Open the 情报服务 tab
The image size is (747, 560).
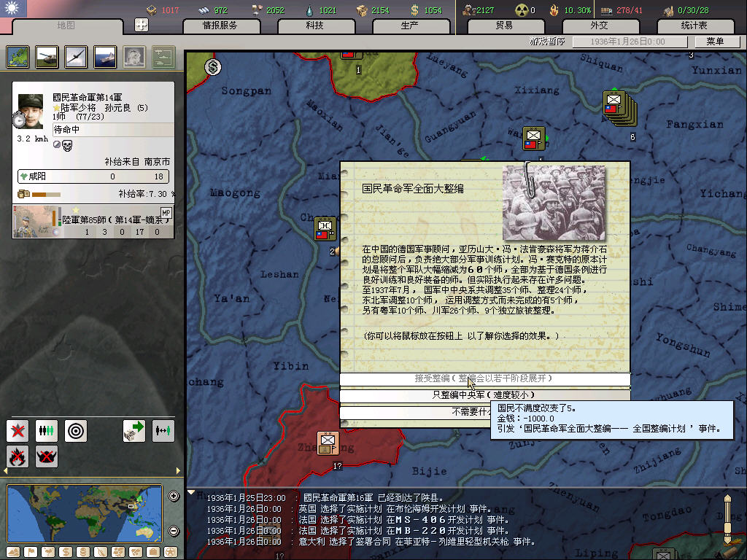220,26
